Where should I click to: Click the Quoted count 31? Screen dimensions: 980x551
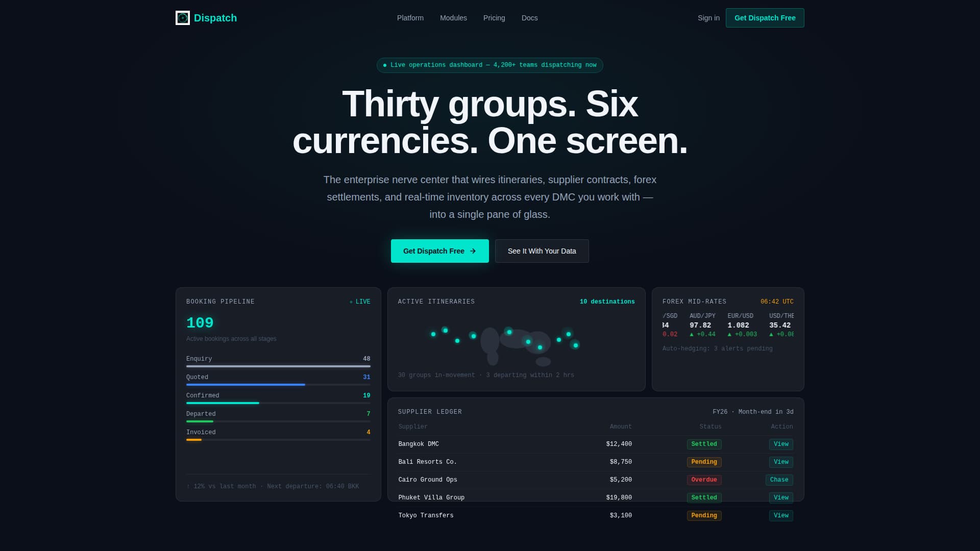[x=366, y=377]
